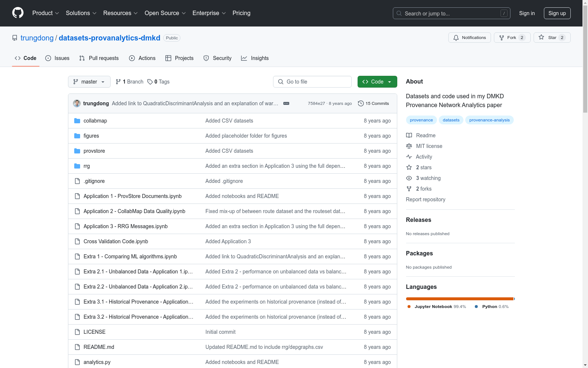Expand commit message ellipsis button
The width and height of the screenshot is (588, 368).
click(x=286, y=103)
